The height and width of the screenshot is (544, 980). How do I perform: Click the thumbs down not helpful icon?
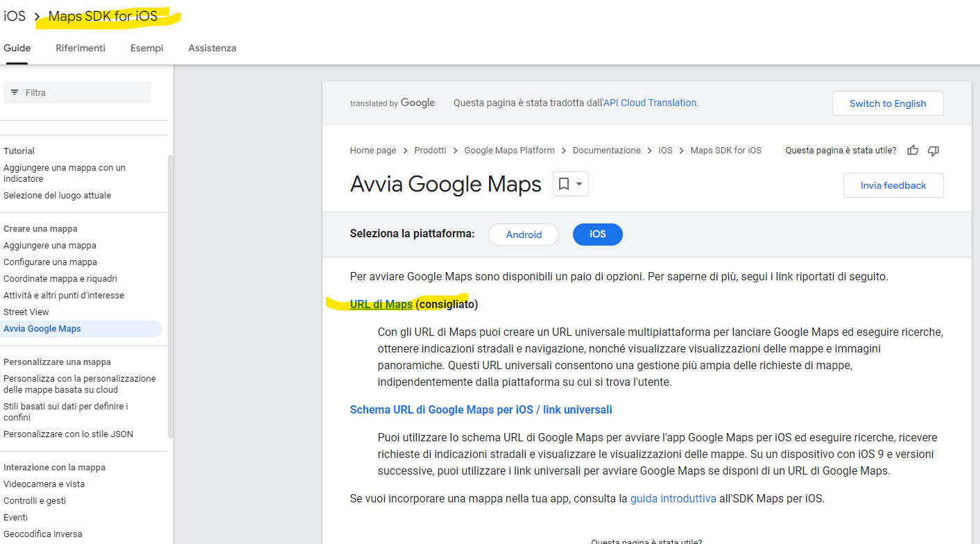(x=934, y=151)
